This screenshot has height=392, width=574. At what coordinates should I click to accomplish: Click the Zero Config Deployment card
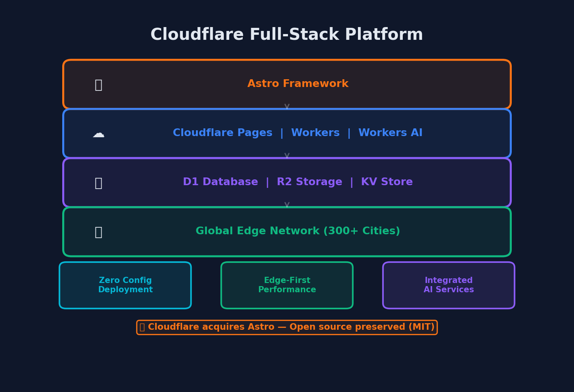tap(125, 285)
